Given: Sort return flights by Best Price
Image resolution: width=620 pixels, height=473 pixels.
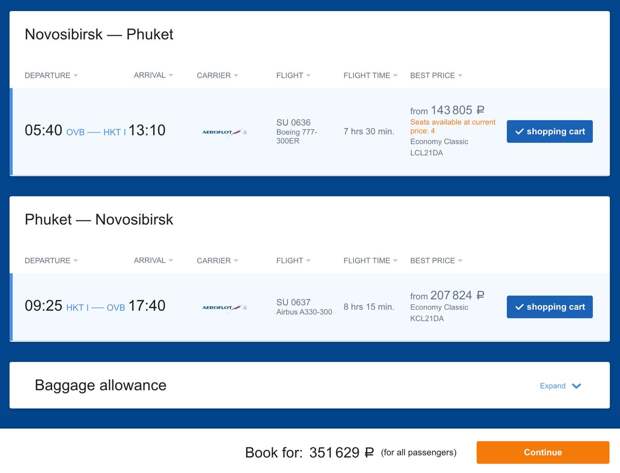Looking at the screenshot, I should (435, 261).
